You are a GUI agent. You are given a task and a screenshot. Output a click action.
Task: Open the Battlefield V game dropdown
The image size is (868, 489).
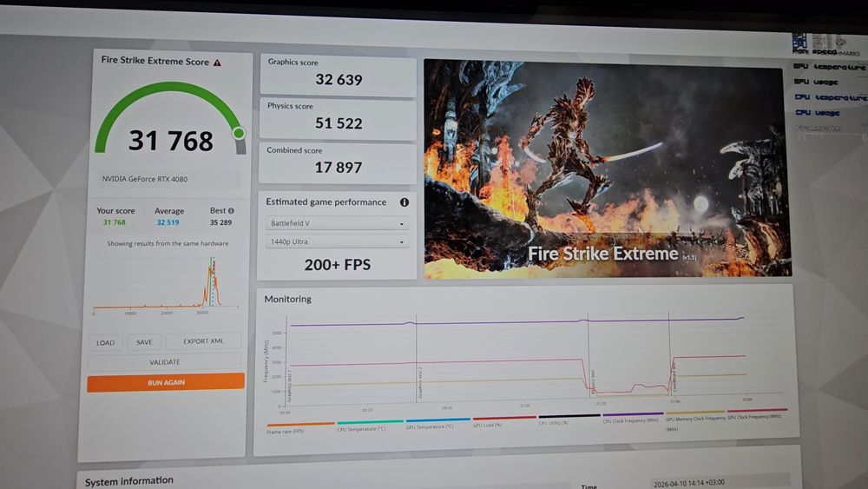point(337,223)
